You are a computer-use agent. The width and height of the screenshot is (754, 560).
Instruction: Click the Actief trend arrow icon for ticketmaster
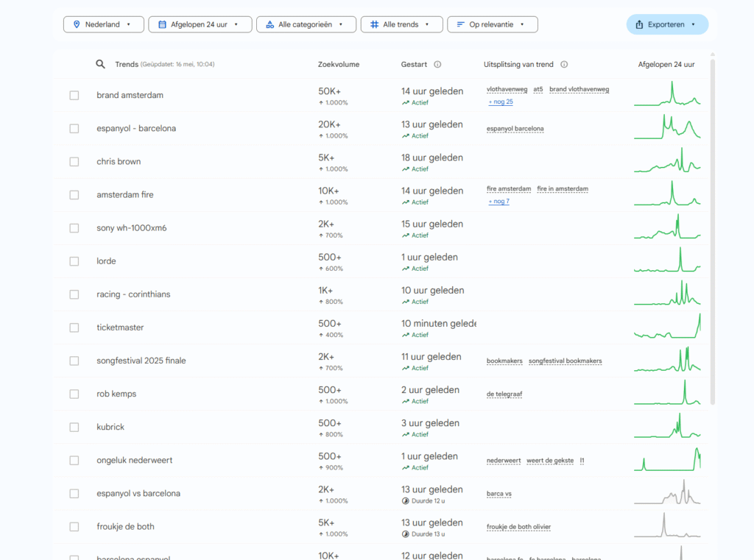[406, 335]
